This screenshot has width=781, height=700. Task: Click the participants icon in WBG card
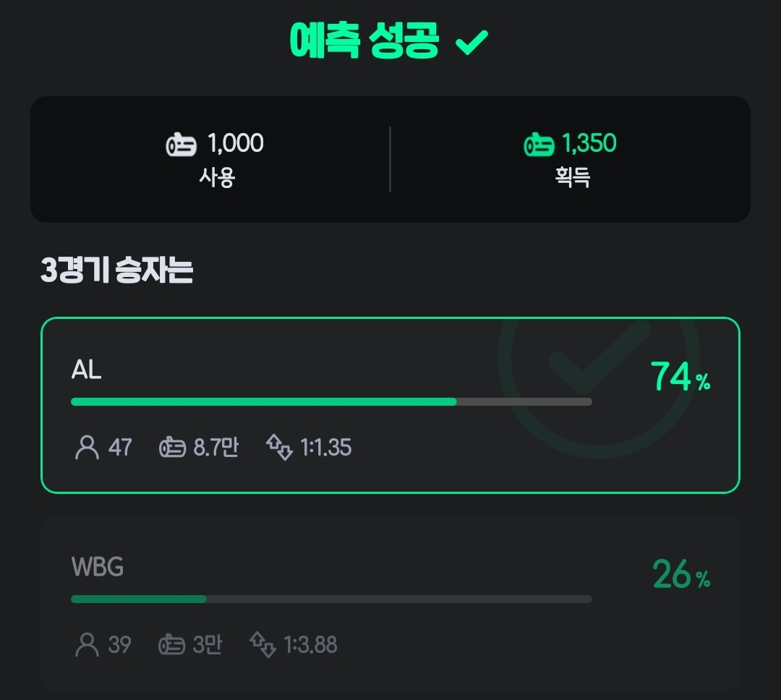[x=87, y=644]
